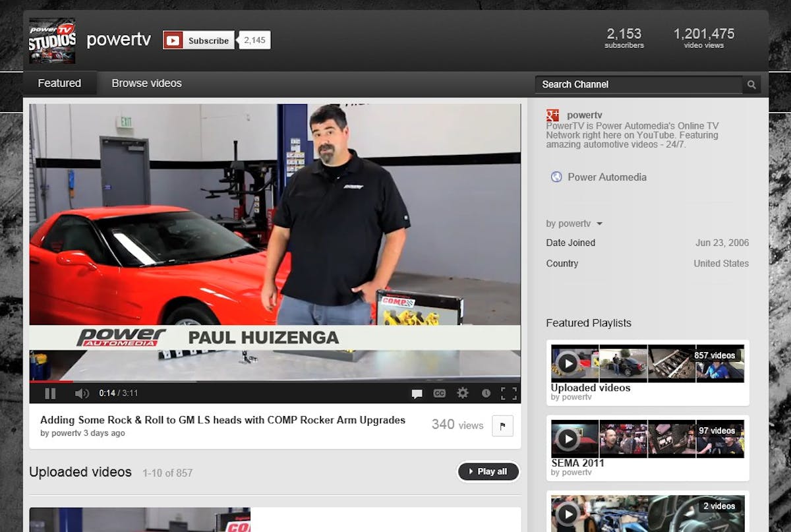The image size is (791, 532).
Task: Click the Google+ icon beside powertv
Action: 552,115
